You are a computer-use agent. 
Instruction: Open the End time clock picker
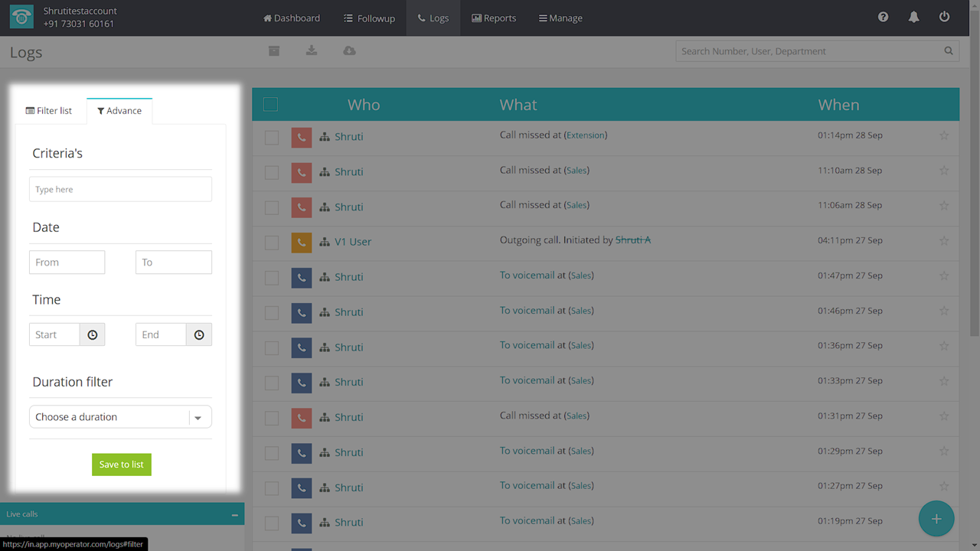click(x=198, y=334)
